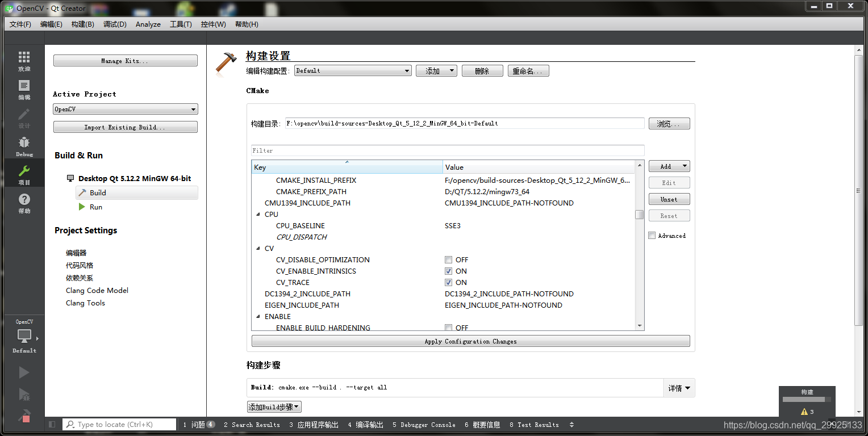Open the Test Results pane
Screen dimensions: 868x436
click(534, 425)
